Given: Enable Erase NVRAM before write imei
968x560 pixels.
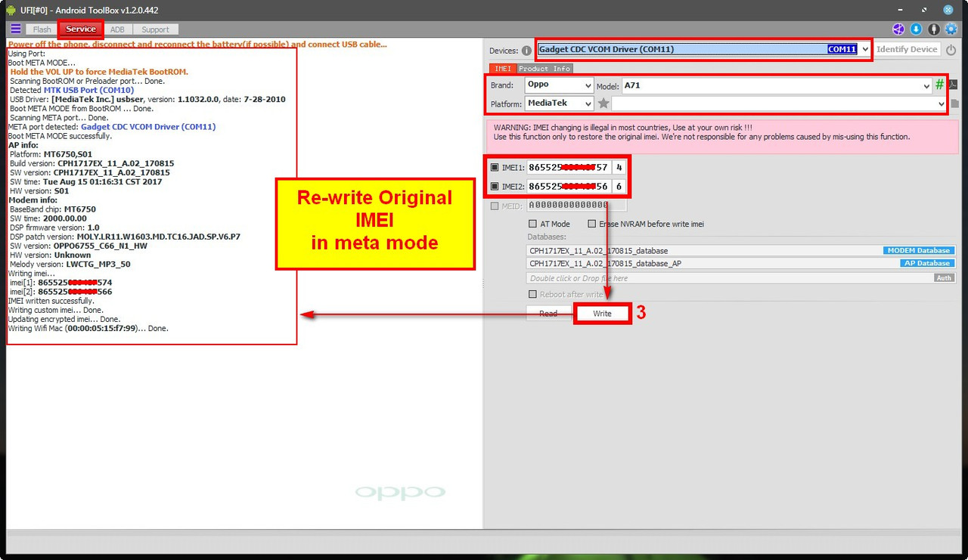Looking at the screenshot, I should pyautogui.click(x=591, y=224).
